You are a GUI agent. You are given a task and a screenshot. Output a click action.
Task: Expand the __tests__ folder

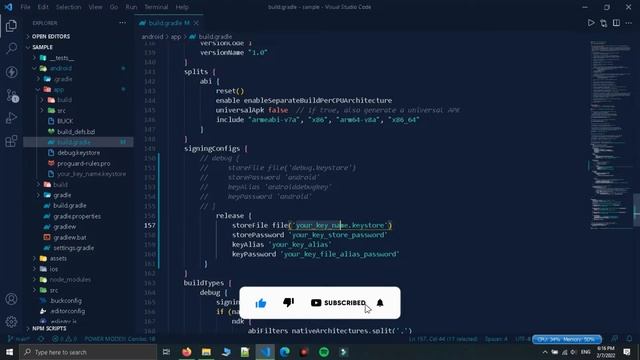click(x=61, y=58)
